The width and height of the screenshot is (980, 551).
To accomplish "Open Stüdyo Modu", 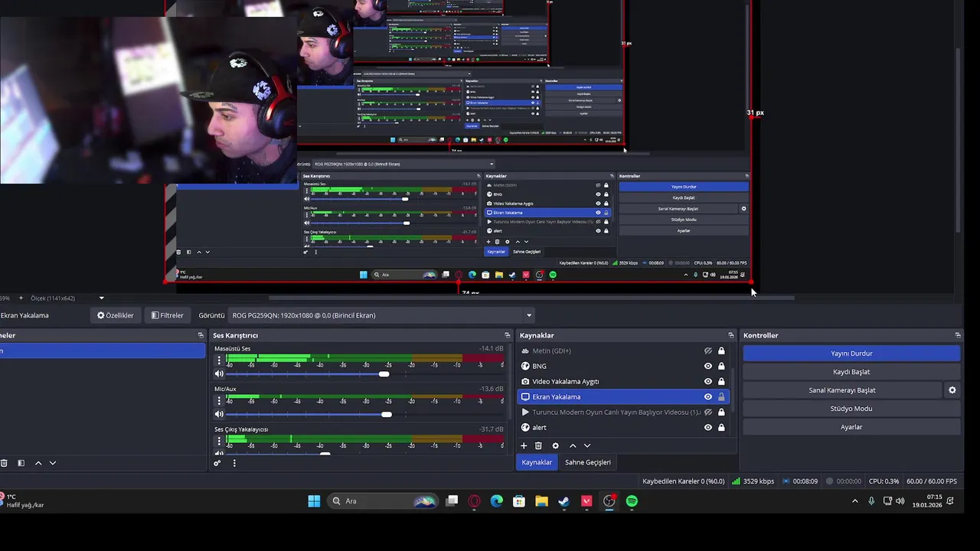I will [x=851, y=409].
